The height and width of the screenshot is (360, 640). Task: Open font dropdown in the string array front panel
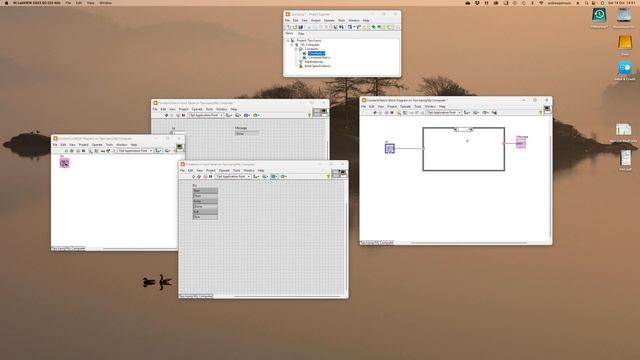[x=233, y=177]
